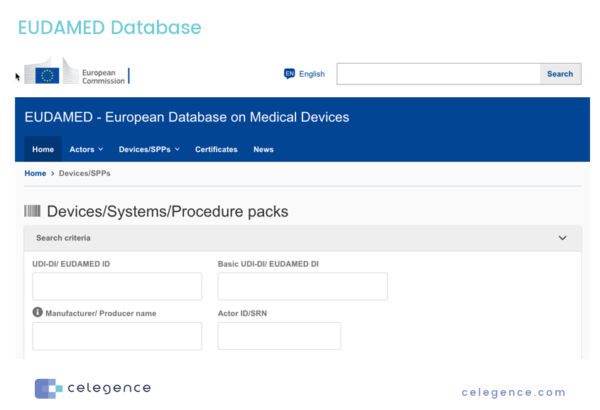Open the News menu item
This screenshot has width=600, height=410.
pyautogui.click(x=263, y=150)
